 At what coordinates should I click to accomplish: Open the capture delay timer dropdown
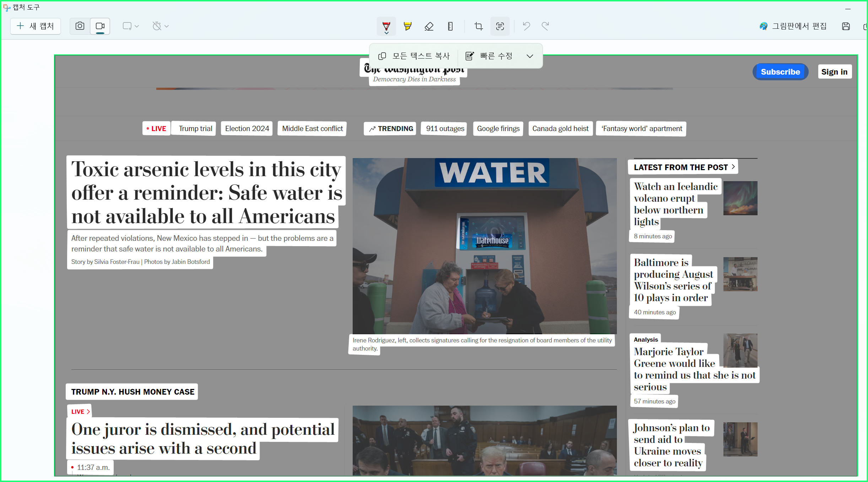point(160,26)
